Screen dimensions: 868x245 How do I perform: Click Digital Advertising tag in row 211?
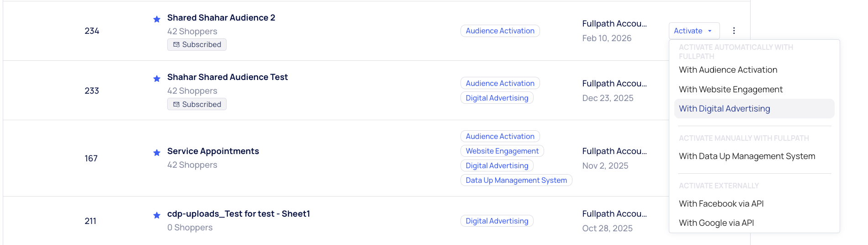click(x=497, y=221)
